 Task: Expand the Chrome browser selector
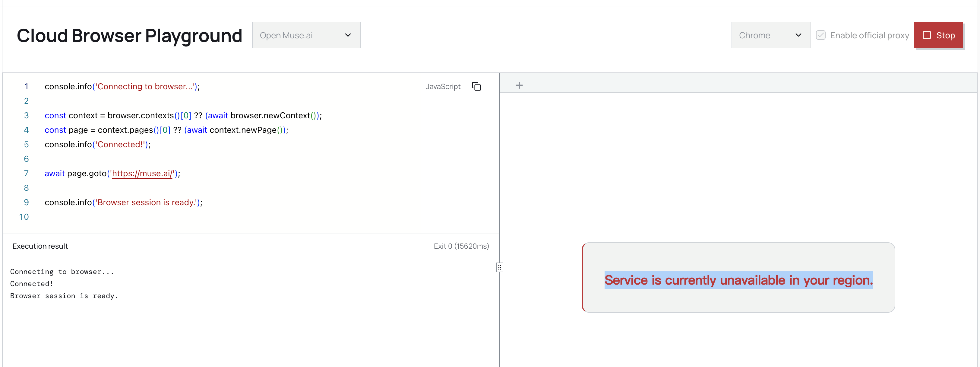[x=771, y=35]
